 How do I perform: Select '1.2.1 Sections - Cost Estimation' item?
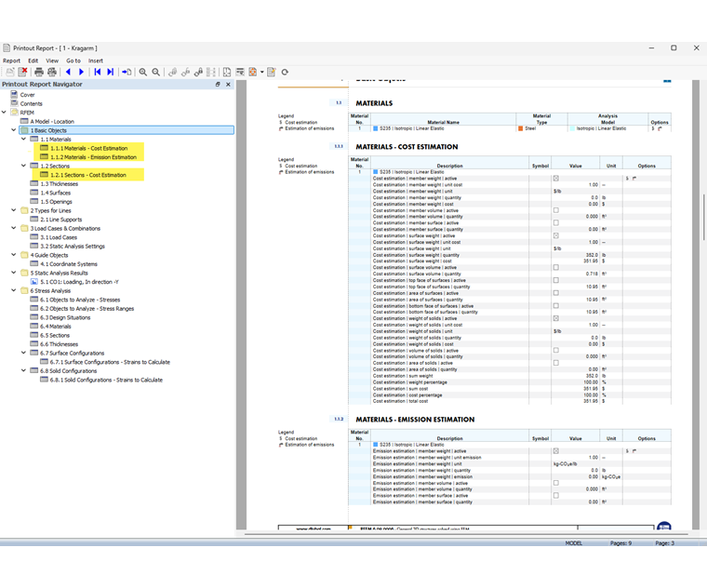coord(88,175)
